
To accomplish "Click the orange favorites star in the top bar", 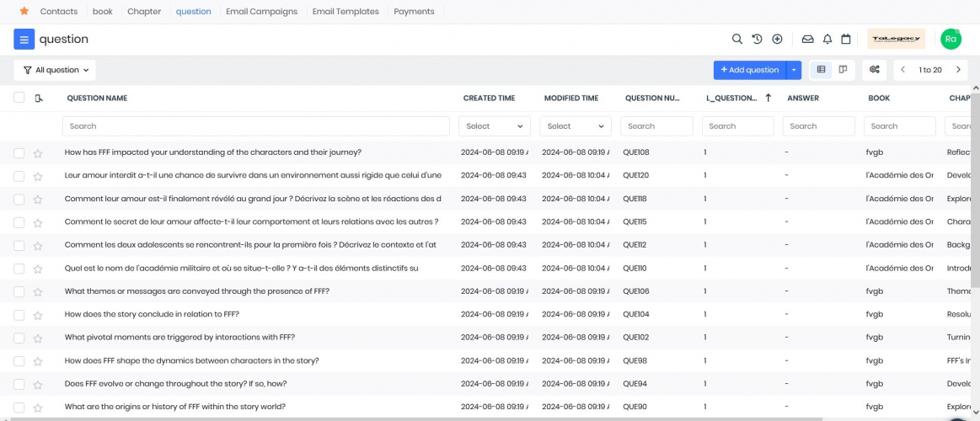I will (24, 11).
